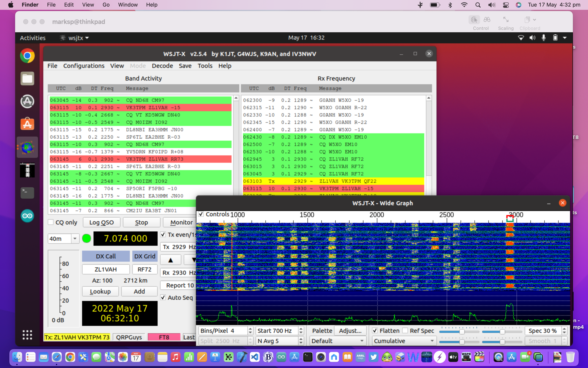Open Music app from the macOS dock

(x=175, y=357)
